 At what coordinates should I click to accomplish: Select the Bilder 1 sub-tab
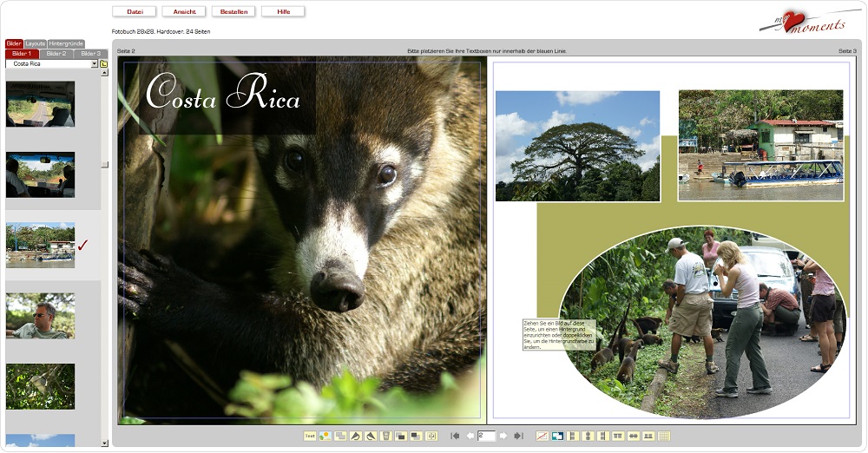[23, 54]
